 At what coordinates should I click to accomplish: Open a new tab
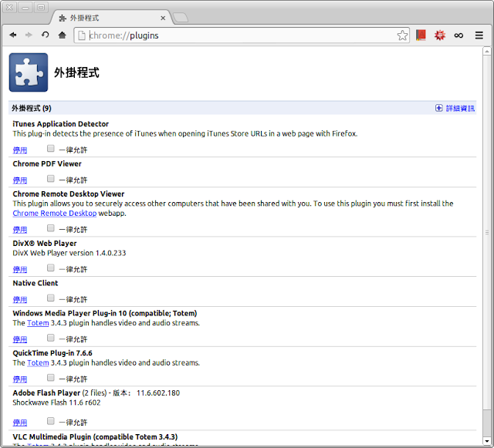point(181,18)
